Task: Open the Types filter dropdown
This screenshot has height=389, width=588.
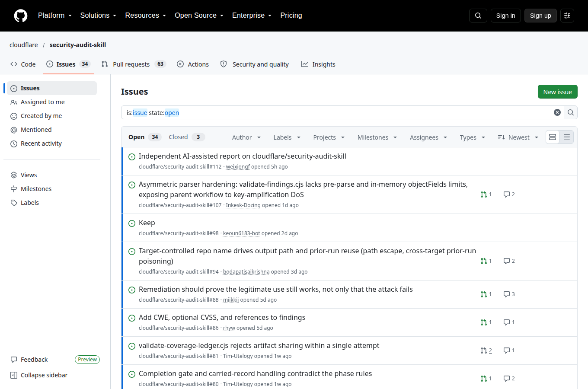Action: click(x=473, y=137)
